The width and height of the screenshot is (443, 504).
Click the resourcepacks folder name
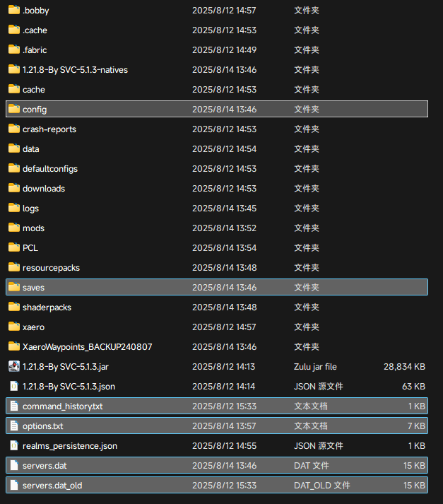pyautogui.click(x=51, y=268)
